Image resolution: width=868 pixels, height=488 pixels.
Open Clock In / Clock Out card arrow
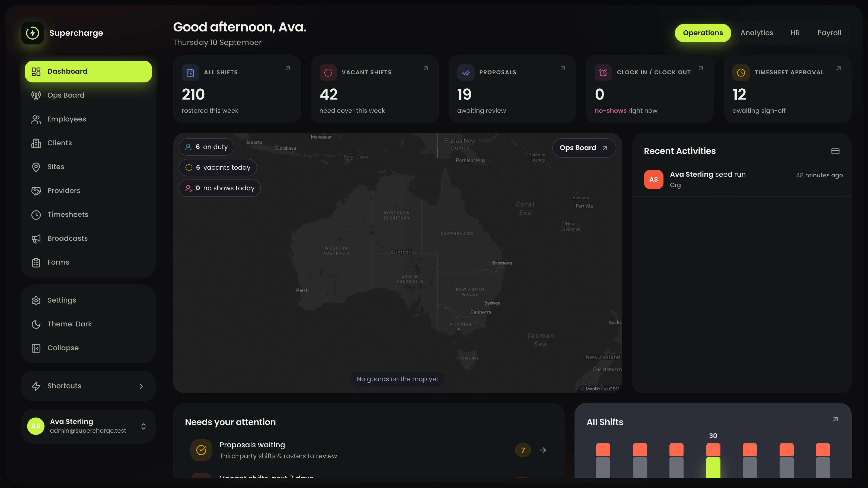coord(701,68)
